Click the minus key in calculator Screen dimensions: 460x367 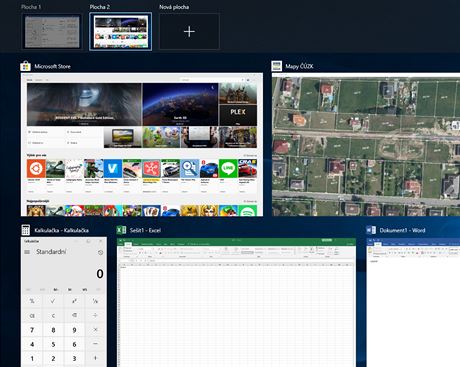95,344
